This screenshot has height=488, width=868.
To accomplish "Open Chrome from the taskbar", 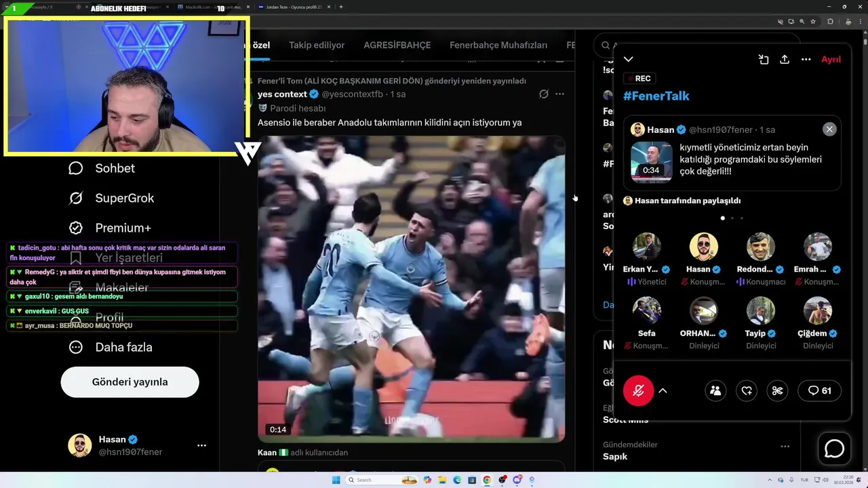I will [487, 480].
